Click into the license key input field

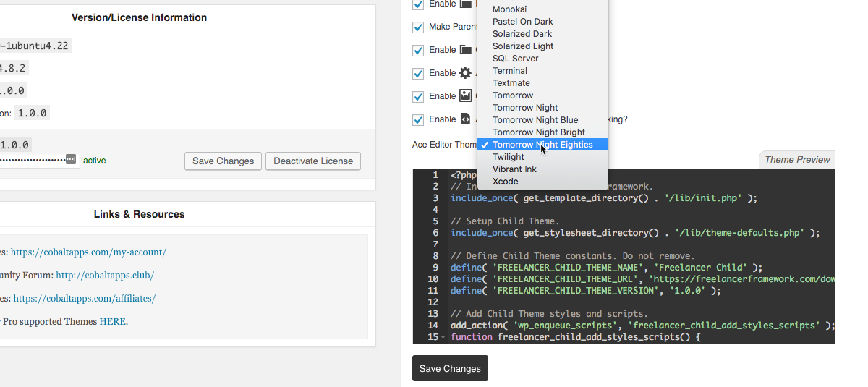point(33,160)
